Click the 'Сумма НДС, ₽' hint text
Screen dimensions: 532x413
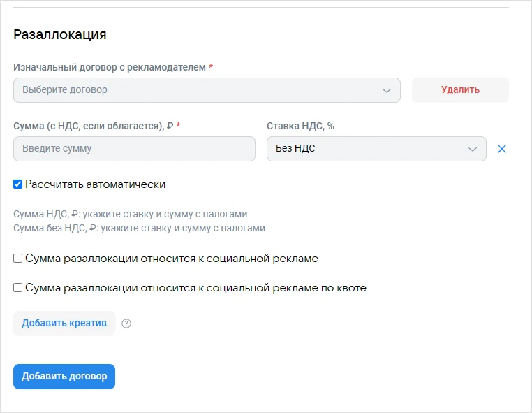tap(131, 214)
